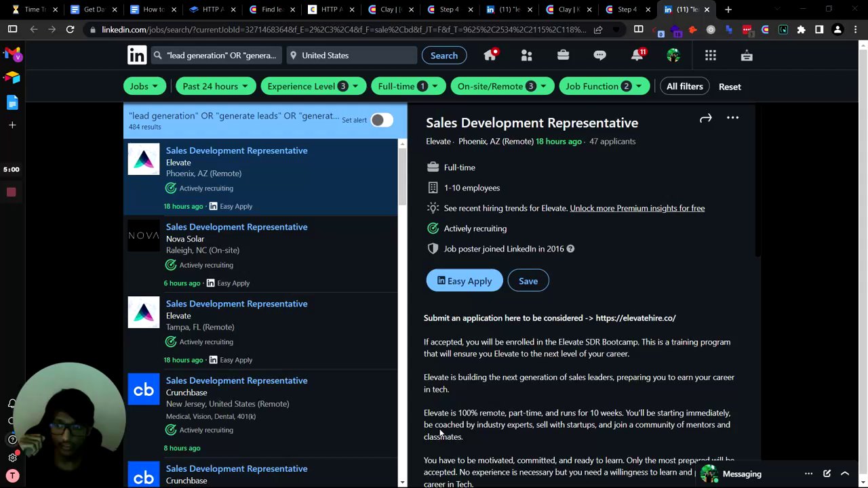Open the compose message icon in Messaging bar
The image size is (868, 488).
click(827, 474)
